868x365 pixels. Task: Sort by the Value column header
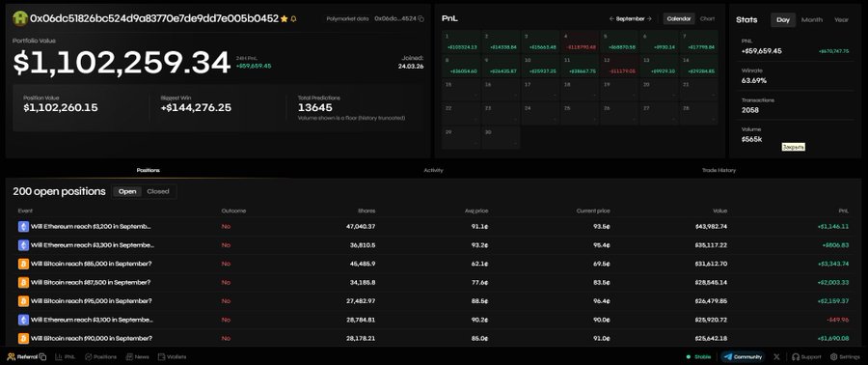719,211
